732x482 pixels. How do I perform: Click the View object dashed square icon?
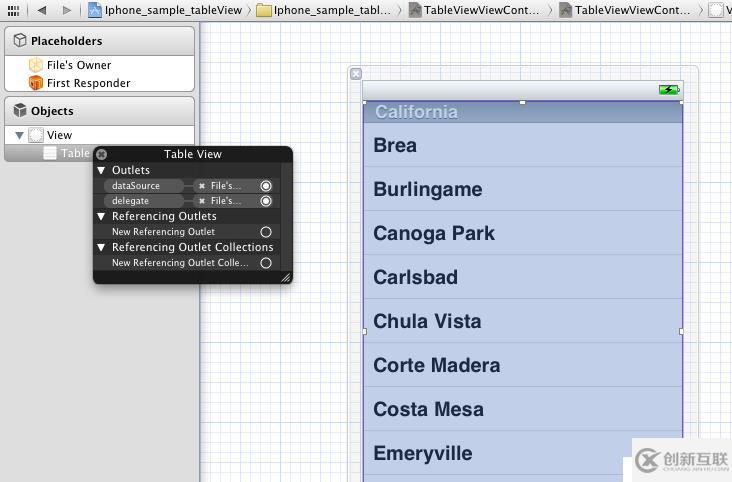click(36, 135)
